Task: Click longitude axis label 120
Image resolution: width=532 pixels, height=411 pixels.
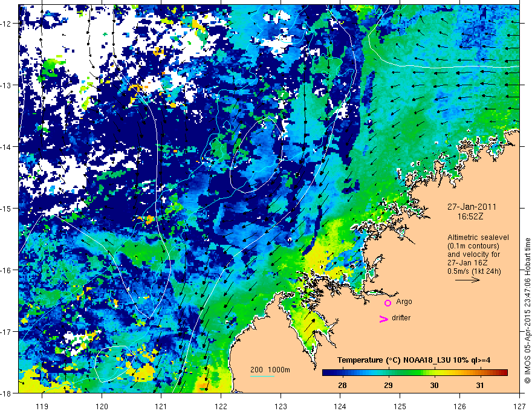Action: click(102, 406)
